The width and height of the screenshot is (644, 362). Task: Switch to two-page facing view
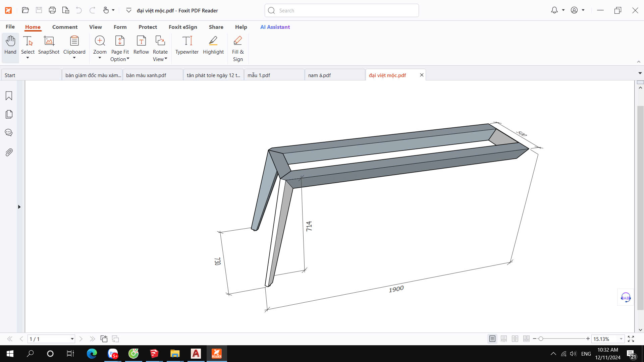[x=515, y=339]
